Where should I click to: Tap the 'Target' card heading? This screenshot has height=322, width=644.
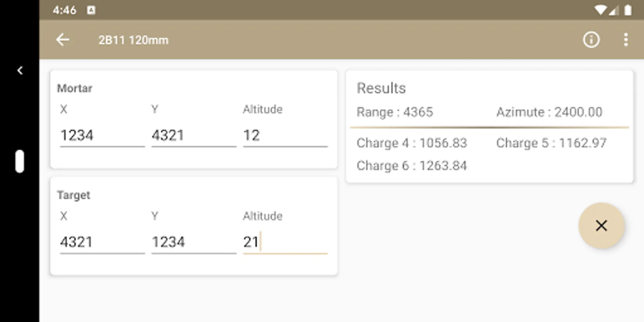tap(74, 195)
